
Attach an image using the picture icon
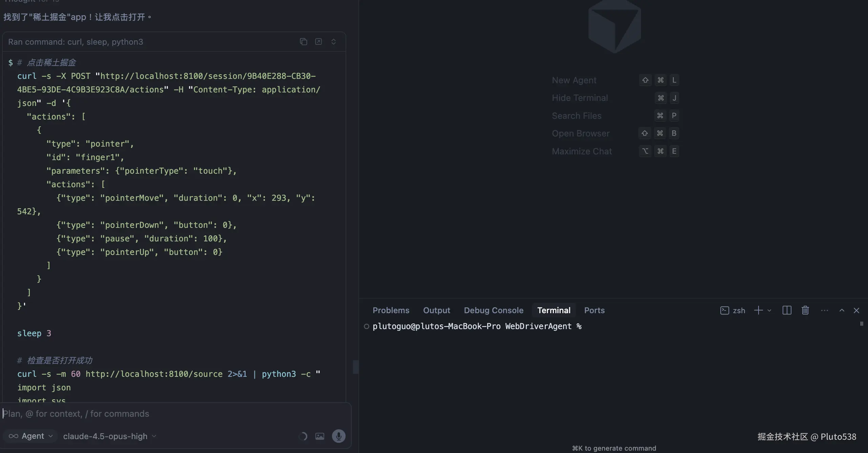click(320, 436)
